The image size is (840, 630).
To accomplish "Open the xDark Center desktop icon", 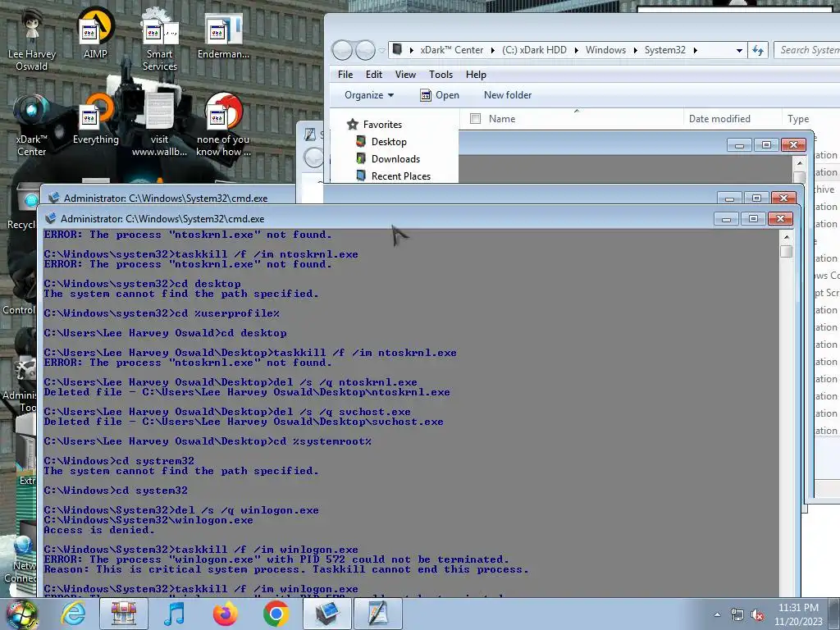I will tap(32, 126).
